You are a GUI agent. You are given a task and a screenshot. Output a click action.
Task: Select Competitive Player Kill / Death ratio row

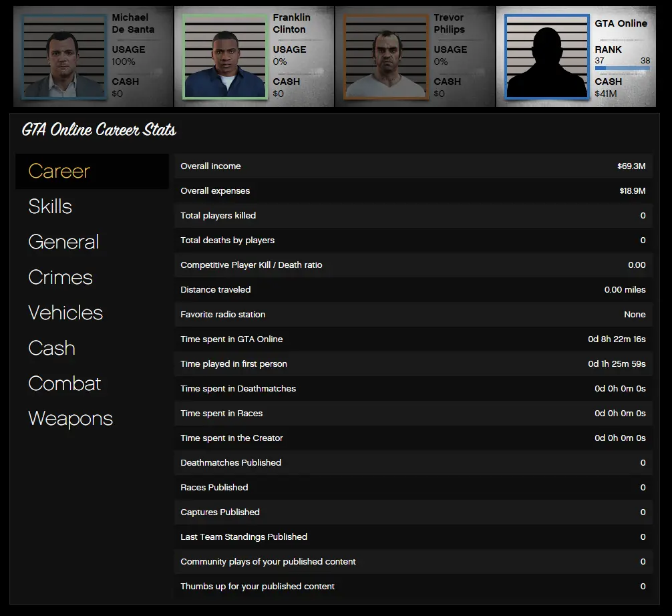(413, 265)
